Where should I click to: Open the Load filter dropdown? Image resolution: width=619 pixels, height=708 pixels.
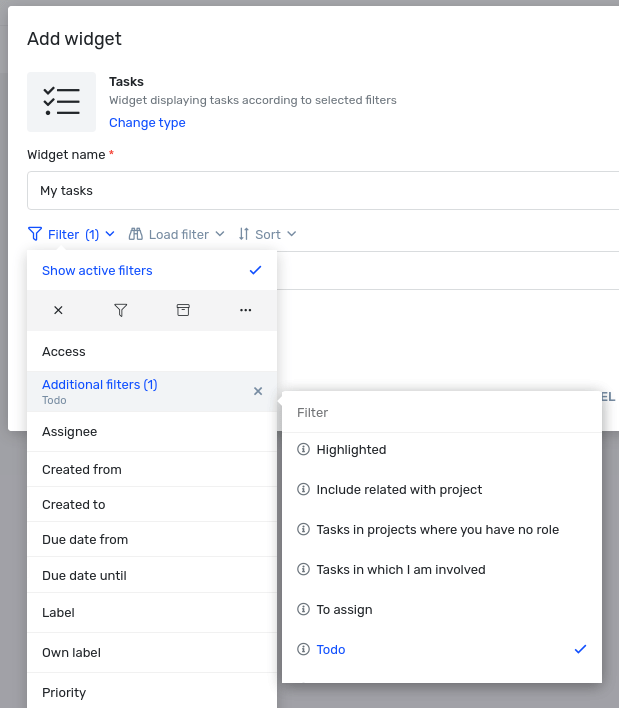(177, 234)
